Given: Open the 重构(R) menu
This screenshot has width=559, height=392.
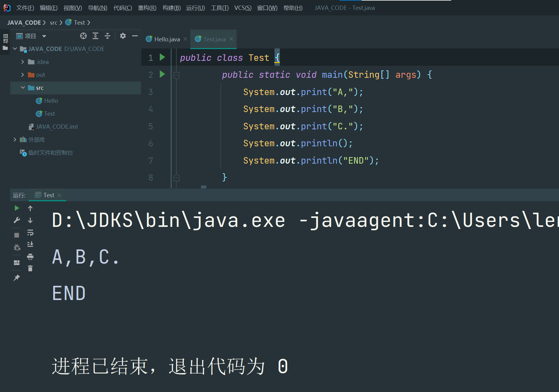Looking at the screenshot, I should click(147, 8).
